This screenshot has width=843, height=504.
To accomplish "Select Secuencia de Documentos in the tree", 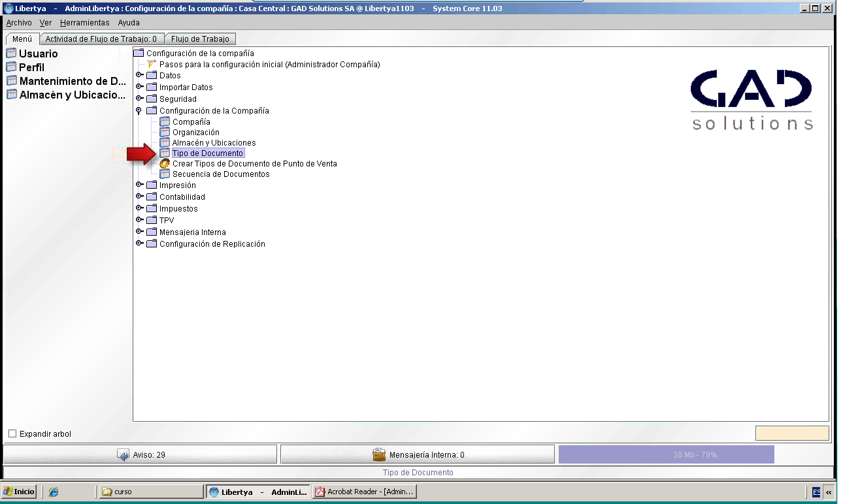I will tap(221, 174).
